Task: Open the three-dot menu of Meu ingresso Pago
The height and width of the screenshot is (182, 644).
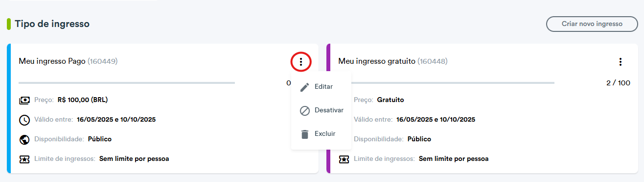Action: 301,62
